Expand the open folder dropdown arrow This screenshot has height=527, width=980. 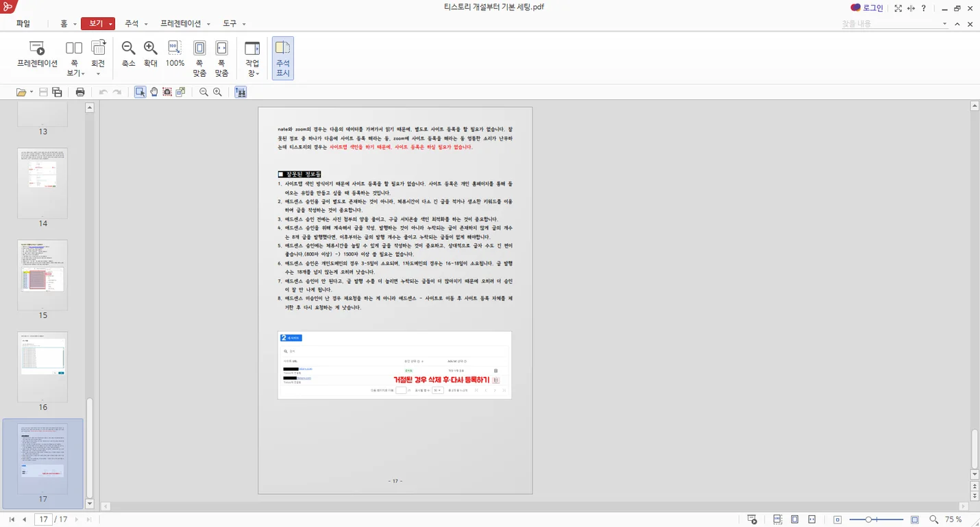(30, 93)
